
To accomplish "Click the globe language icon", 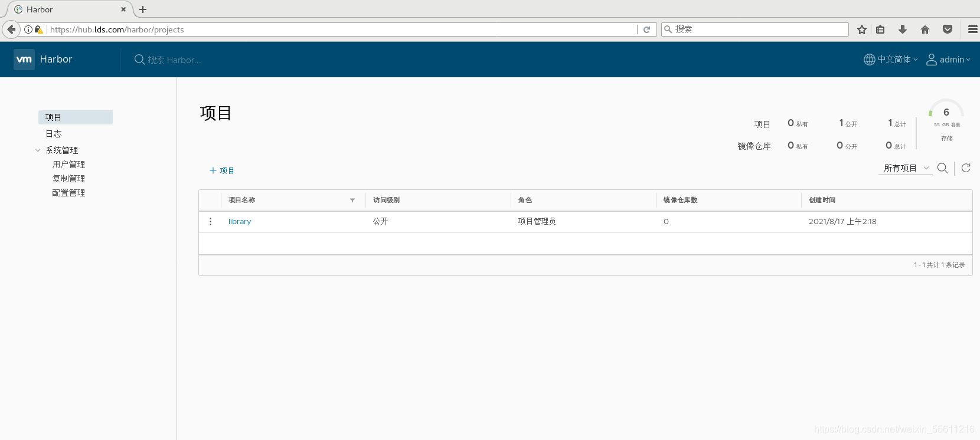I will [870, 60].
